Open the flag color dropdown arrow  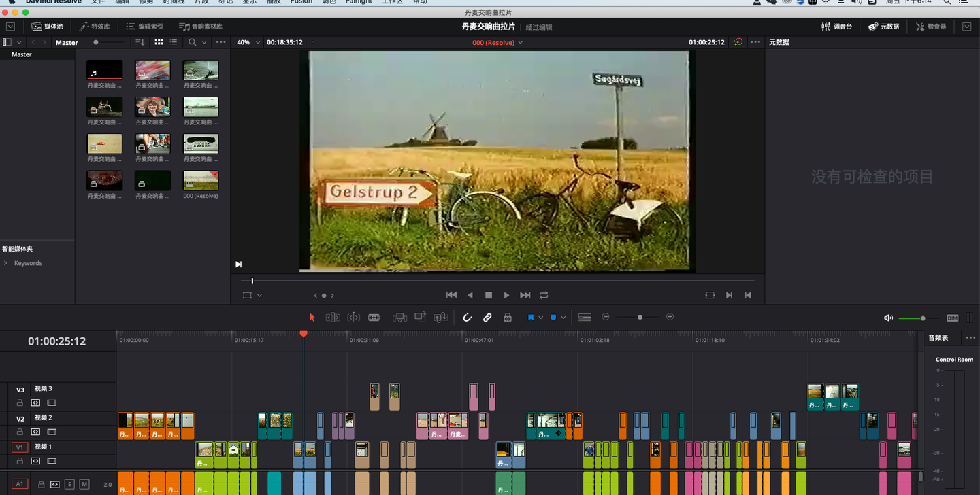pyautogui.click(x=541, y=318)
